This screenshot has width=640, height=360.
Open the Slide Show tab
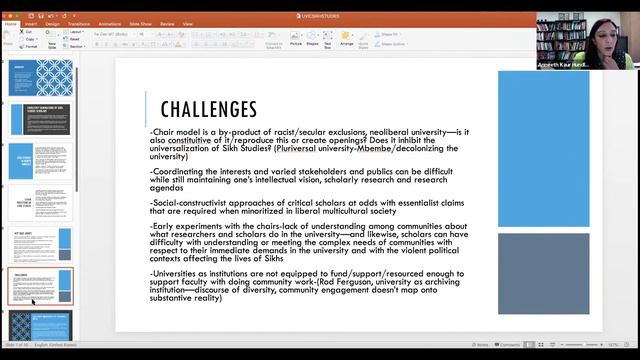click(140, 24)
